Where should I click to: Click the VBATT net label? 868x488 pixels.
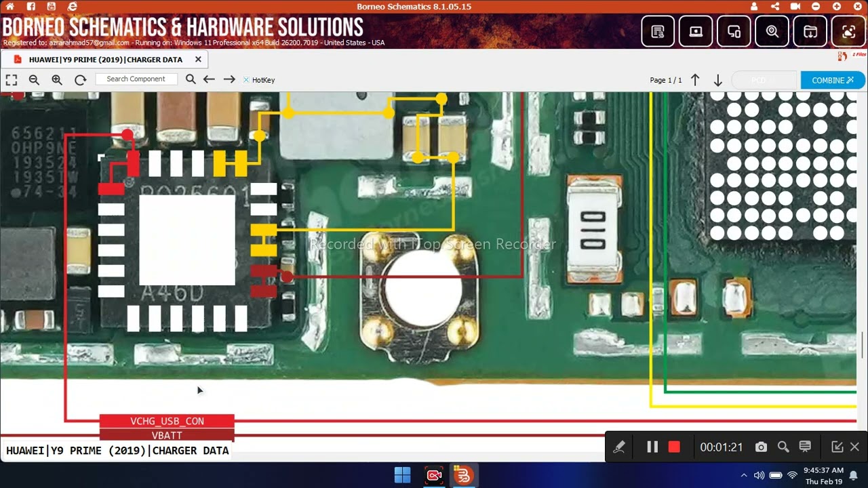(x=167, y=435)
